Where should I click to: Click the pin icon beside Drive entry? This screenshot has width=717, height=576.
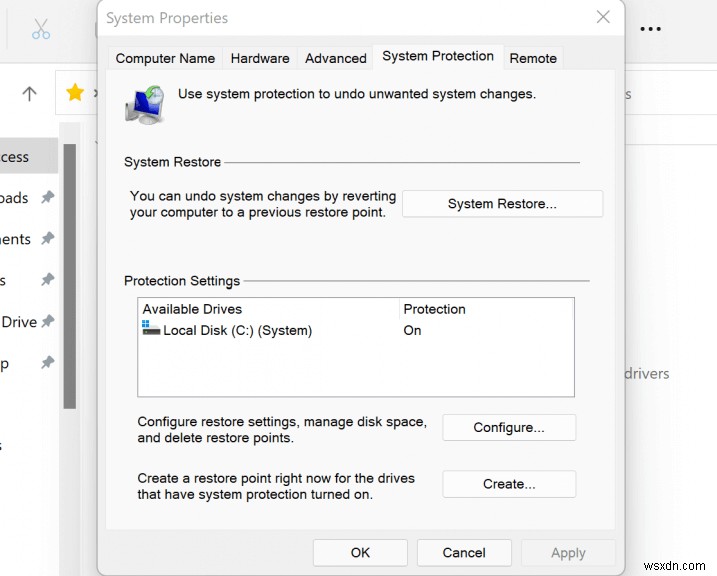48,321
